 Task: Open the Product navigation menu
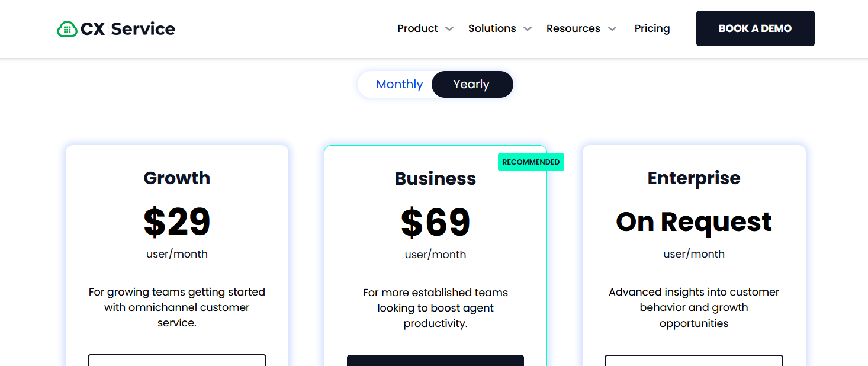click(417, 28)
